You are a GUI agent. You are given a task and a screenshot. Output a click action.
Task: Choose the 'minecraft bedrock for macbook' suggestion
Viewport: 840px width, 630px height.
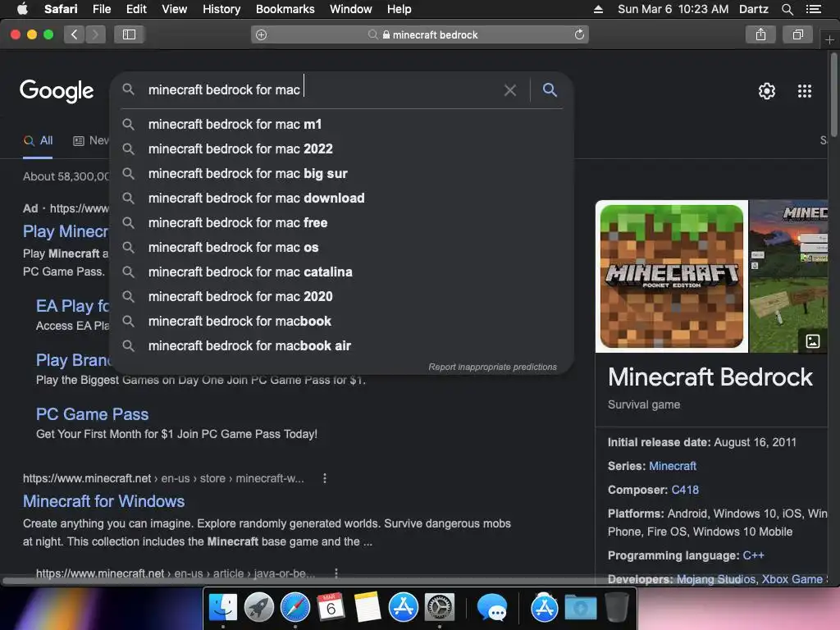(342, 322)
